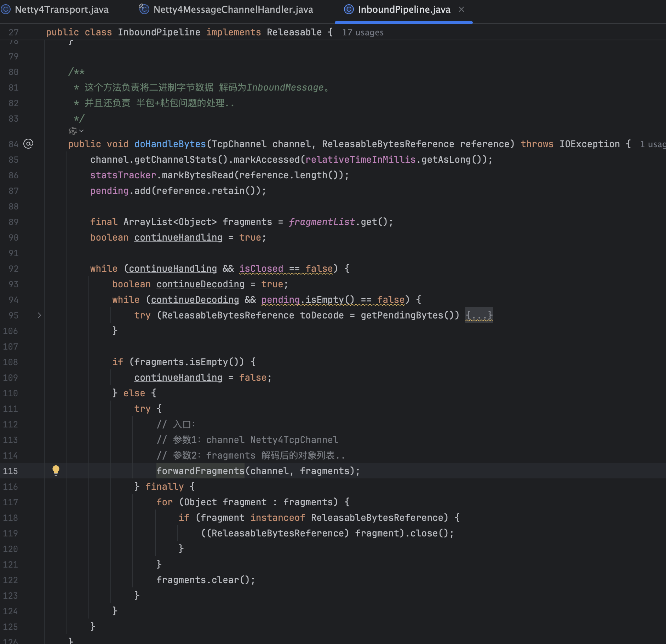Open the 1 usage hint for doHandleBytes

(653, 144)
